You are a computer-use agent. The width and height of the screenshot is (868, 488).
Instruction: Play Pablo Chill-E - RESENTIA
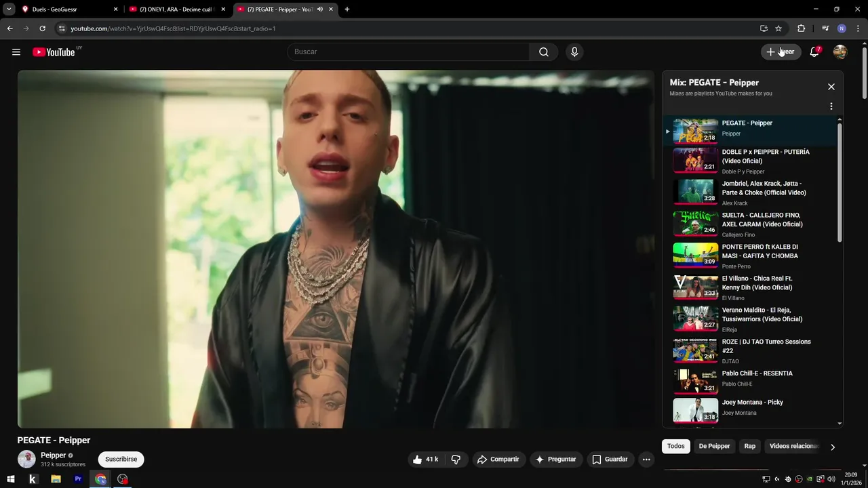751,381
